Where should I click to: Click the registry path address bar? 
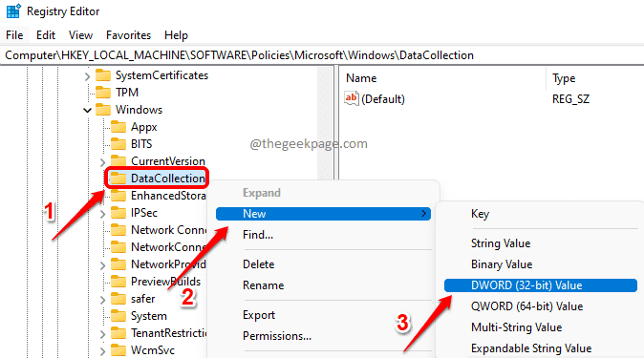322,55
